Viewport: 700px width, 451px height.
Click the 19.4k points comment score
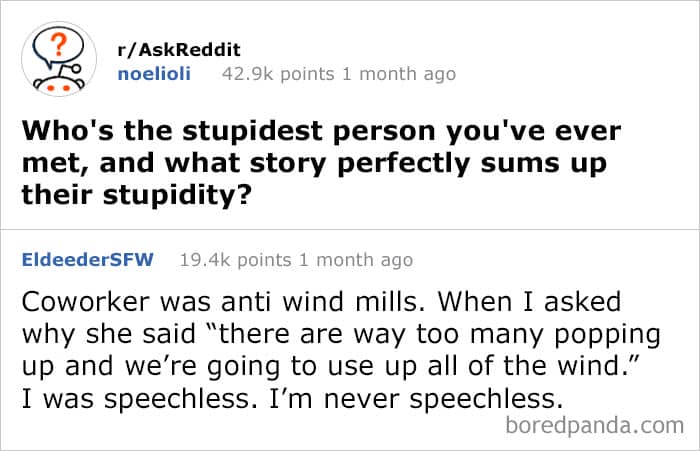click(x=235, y=260)
